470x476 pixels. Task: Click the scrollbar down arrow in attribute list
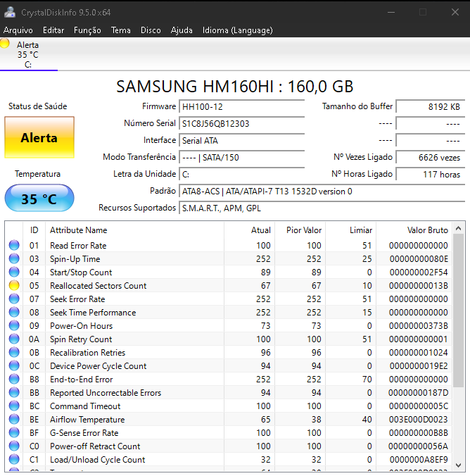[x=459, y=465]
